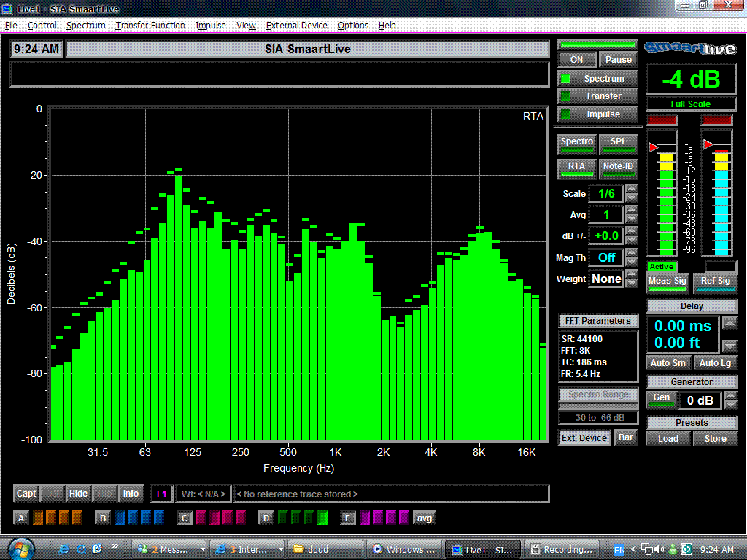Increase the delay with up arrow
This screenshot has height=560, width=747.
click(729, 324)
